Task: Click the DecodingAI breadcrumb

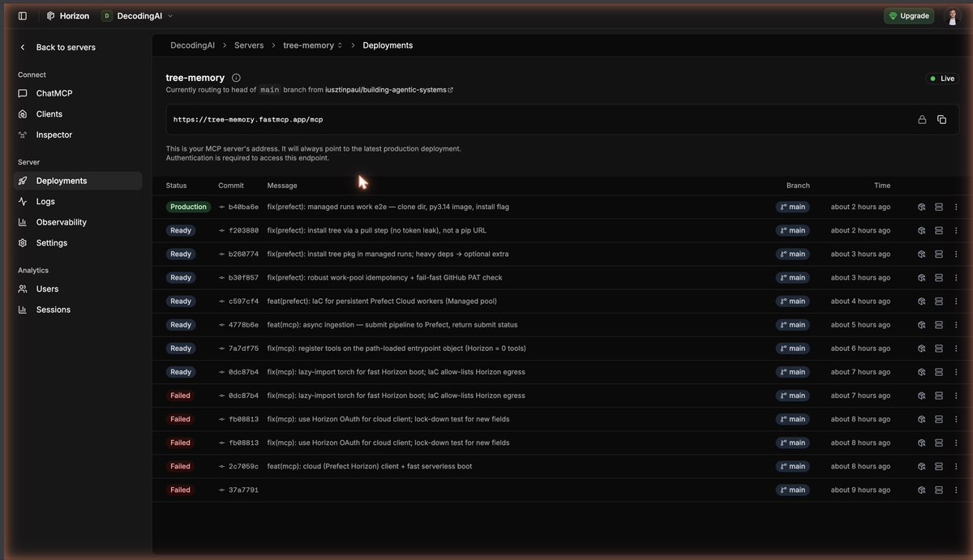Action: tap(192, 45)
